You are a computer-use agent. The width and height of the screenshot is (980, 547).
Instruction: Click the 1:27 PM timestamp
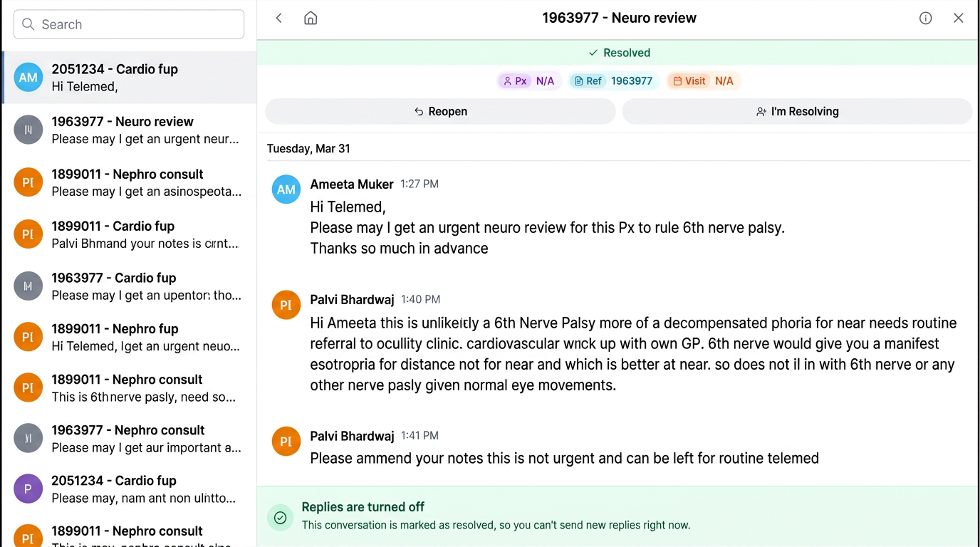(419, 184)
